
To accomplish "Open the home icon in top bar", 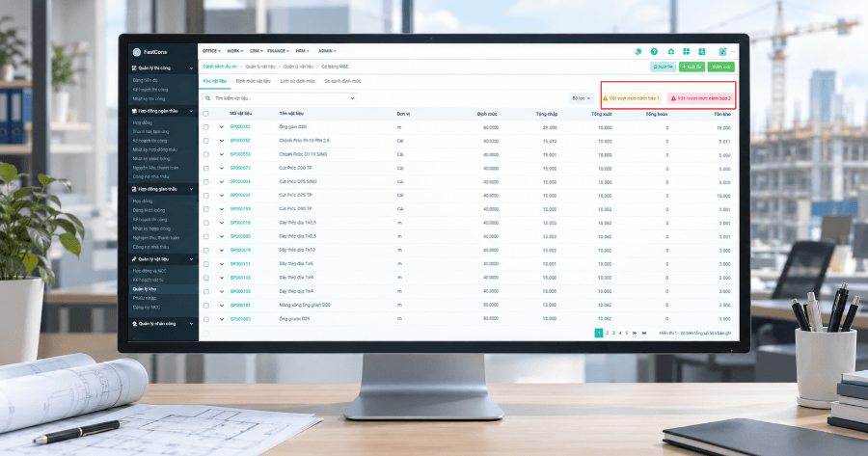I will point(671,51).
